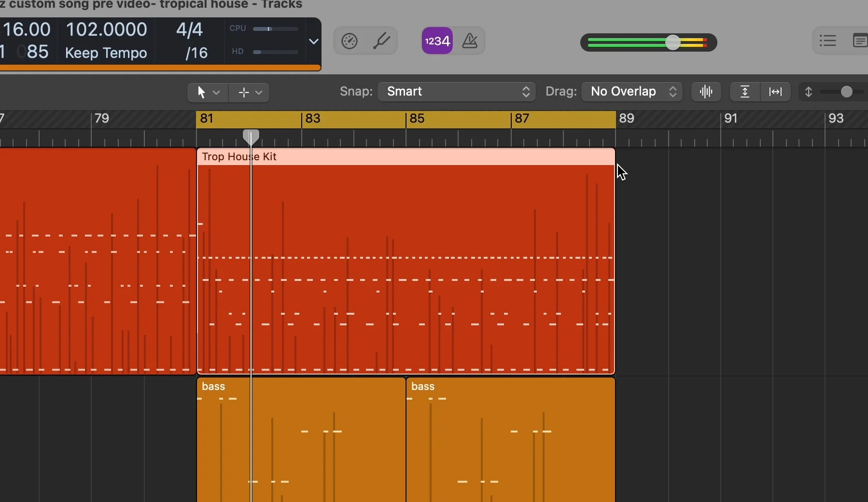Image resolution: width=868 pixels, height=502 pixels.
Task: Enable the metronome click
Action: coord(470,41)
